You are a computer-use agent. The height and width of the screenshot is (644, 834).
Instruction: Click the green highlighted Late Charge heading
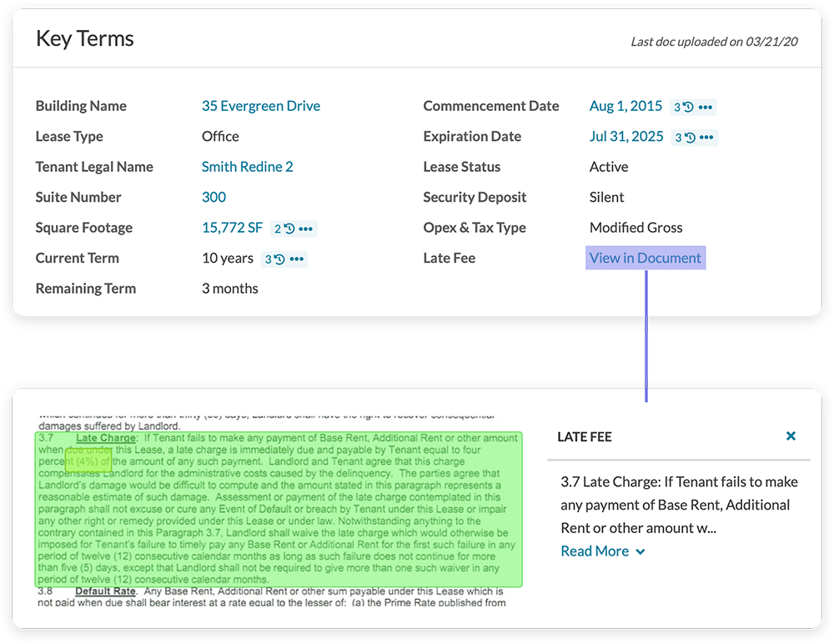click(105, 438)
